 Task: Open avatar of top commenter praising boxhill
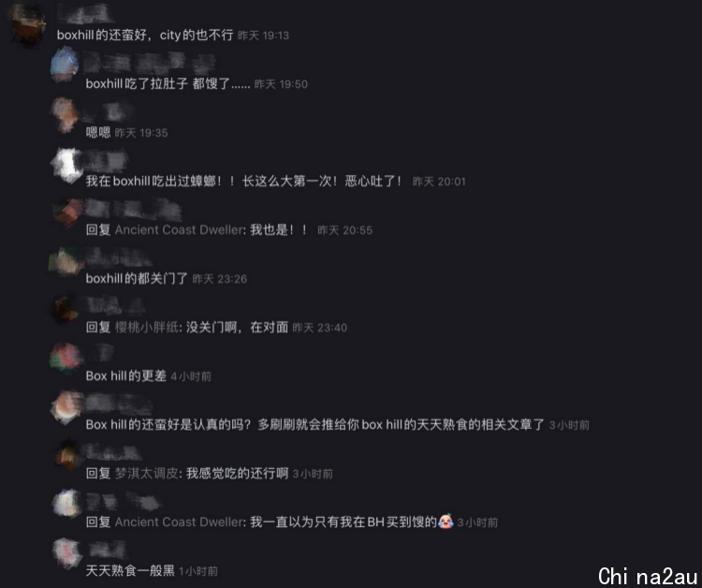(x=28, y=22)
